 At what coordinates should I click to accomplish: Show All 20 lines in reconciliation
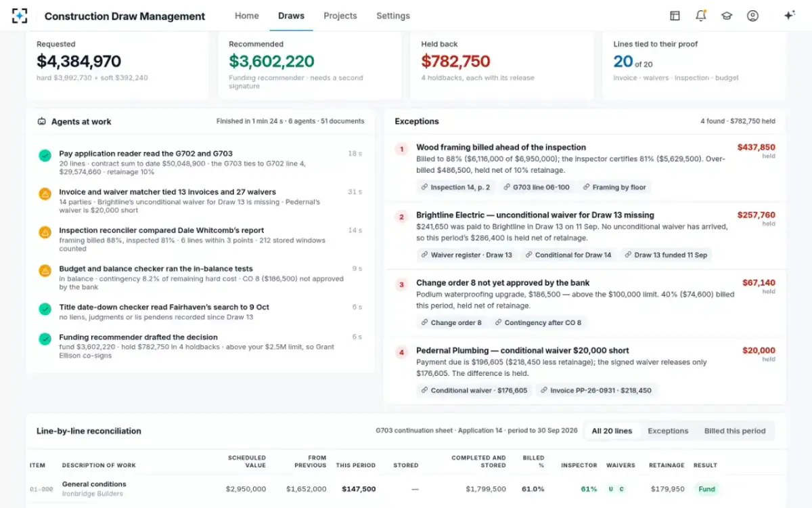click(612, 431)
